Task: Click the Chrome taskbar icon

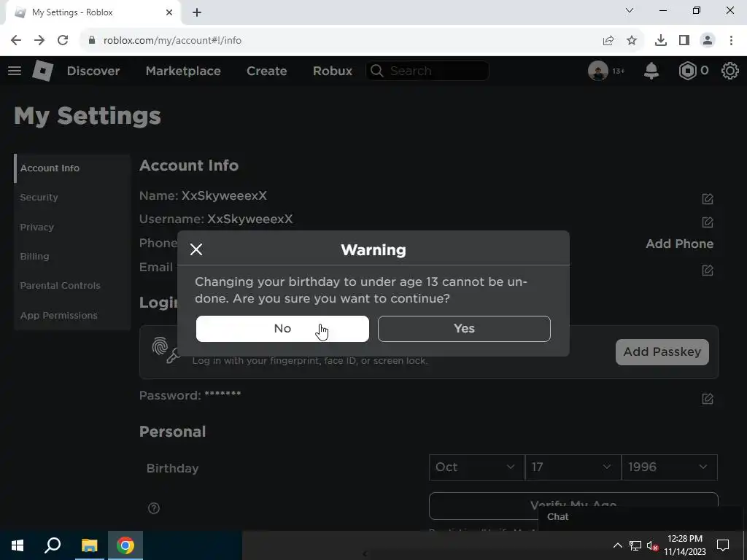Action: tap(125, 545)
